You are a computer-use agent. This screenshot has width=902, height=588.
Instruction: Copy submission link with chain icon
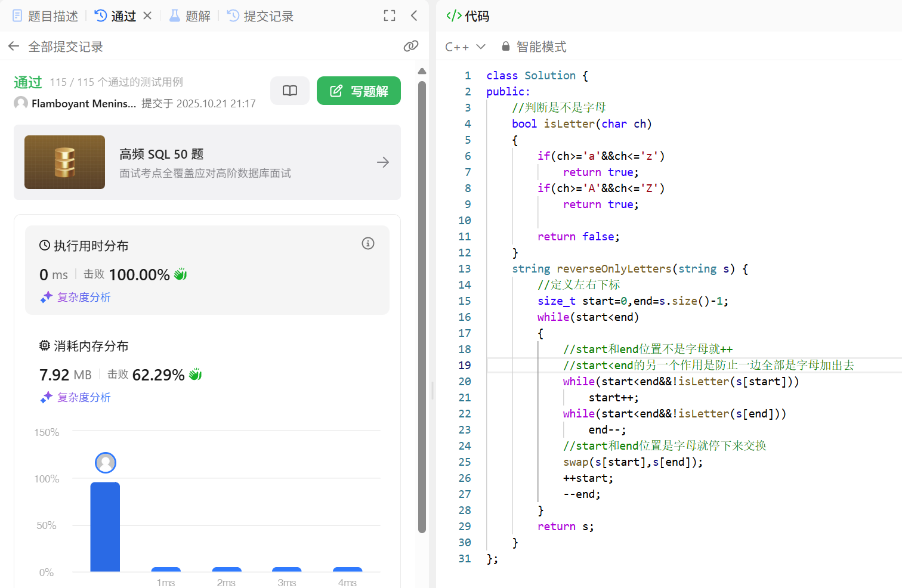[411, 47]
